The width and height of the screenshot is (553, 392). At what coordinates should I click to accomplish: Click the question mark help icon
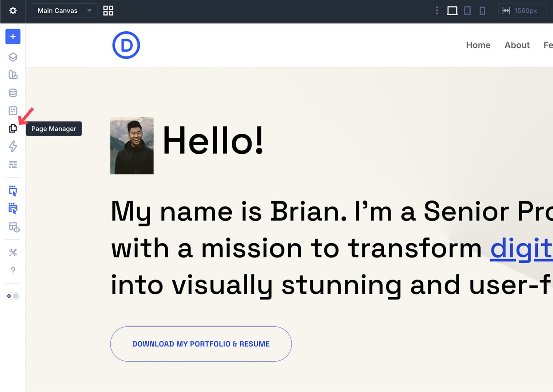click(x=13, y=270)
